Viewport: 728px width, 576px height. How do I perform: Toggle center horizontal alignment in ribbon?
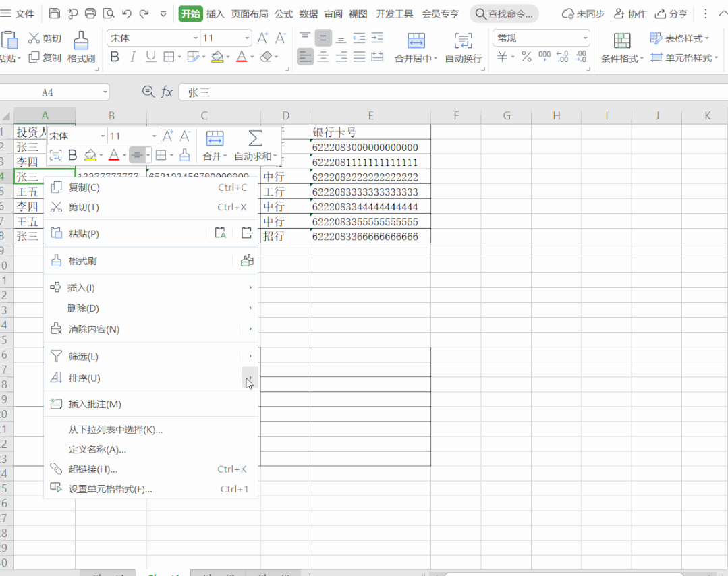323,57
